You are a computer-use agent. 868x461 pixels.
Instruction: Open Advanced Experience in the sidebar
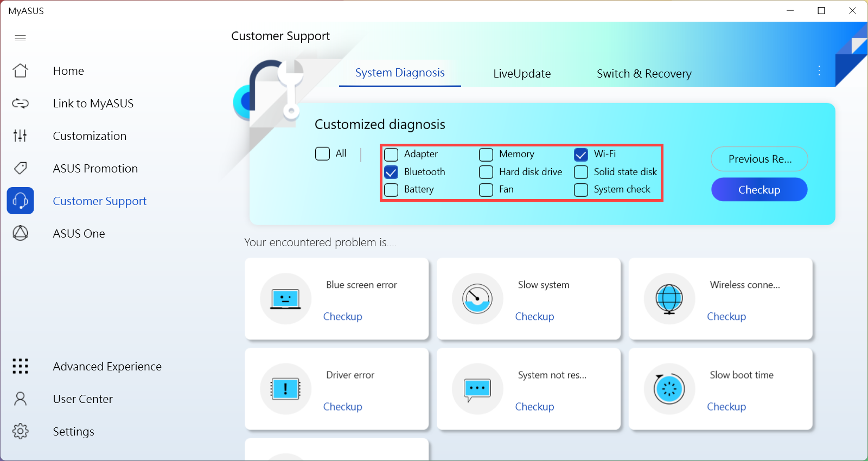coord(107,367)
